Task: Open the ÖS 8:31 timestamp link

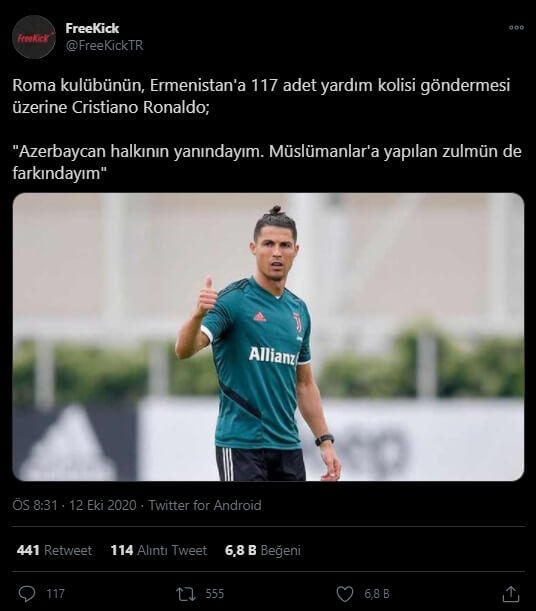Action: tap(35, 505)
